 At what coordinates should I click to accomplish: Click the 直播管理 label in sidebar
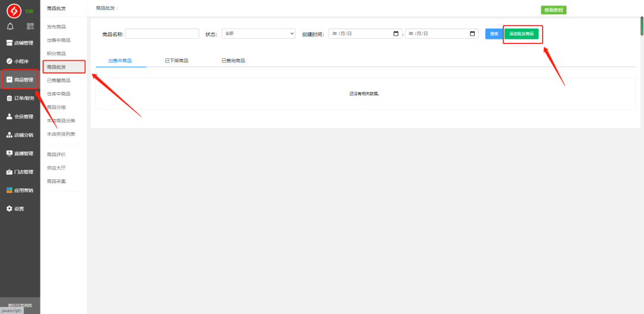24,154
